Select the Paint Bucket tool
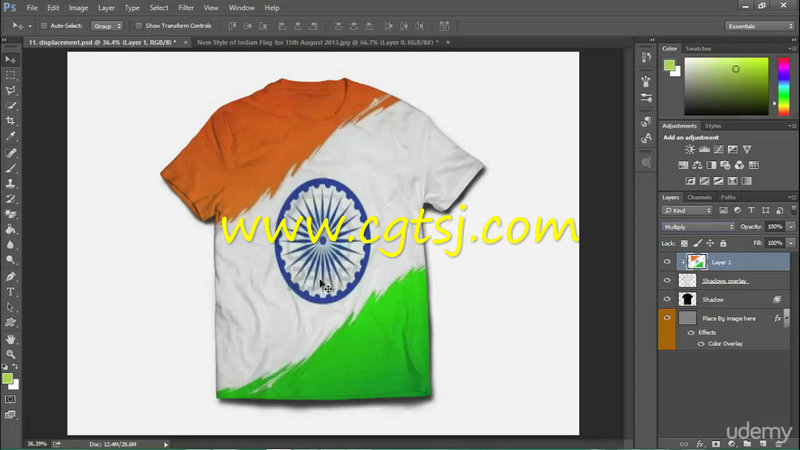The width and height of the screenshot is (800, 450). (x=10, y=229)
